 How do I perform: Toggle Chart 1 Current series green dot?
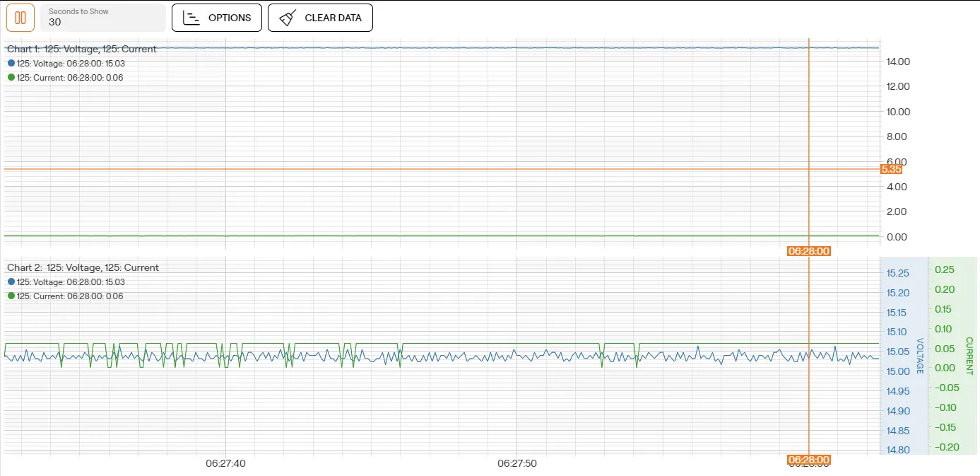pyautogui.click(x=11, y=77)
